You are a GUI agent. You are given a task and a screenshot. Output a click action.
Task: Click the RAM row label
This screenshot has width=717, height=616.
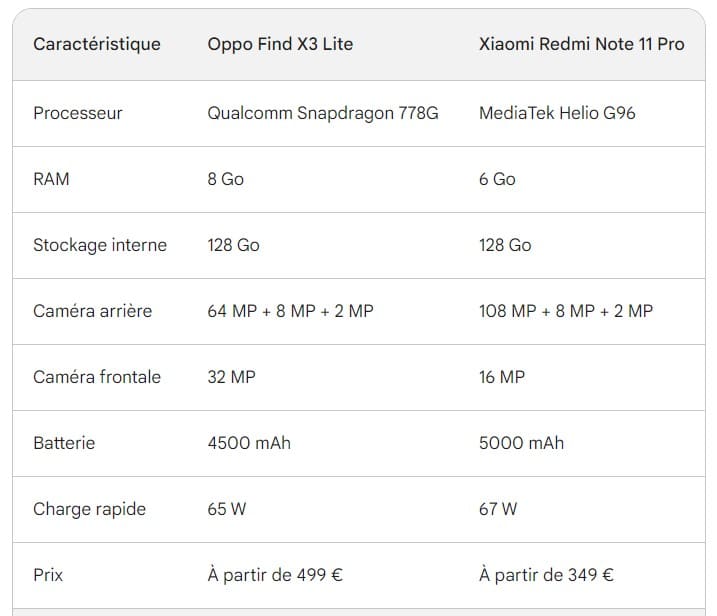52,179
